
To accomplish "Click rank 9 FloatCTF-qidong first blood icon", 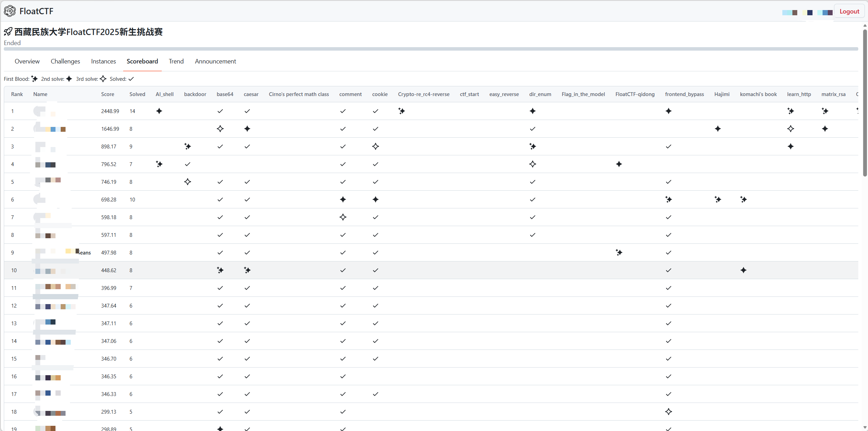I will pos(619,252).
